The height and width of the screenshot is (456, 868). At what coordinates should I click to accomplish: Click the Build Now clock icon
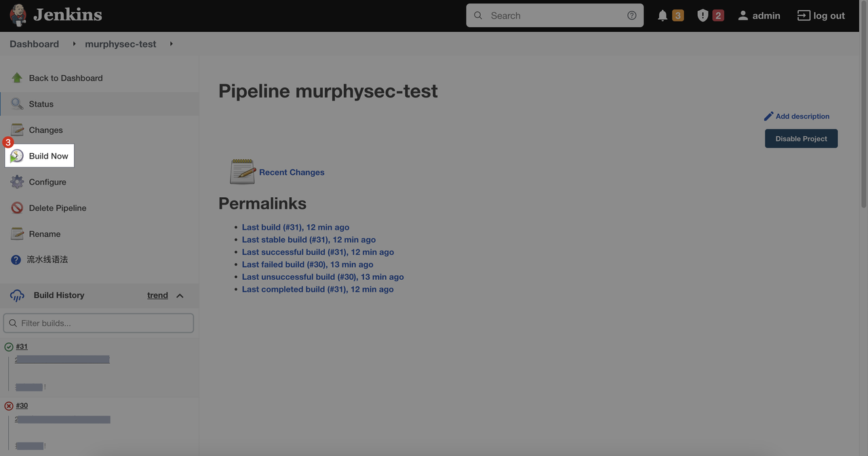pyautogui.click(x=17, y=156)
